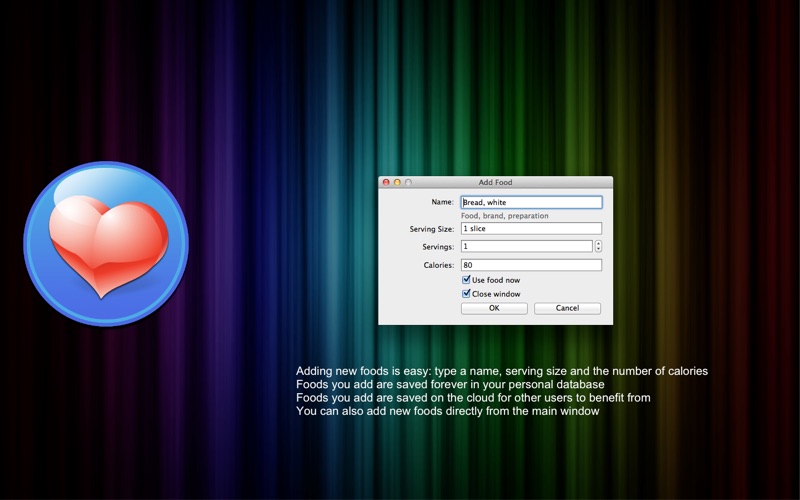Increase servings with the stepper up arrow
This screenshot has height=500, width=800.
(x=598, y=244)
